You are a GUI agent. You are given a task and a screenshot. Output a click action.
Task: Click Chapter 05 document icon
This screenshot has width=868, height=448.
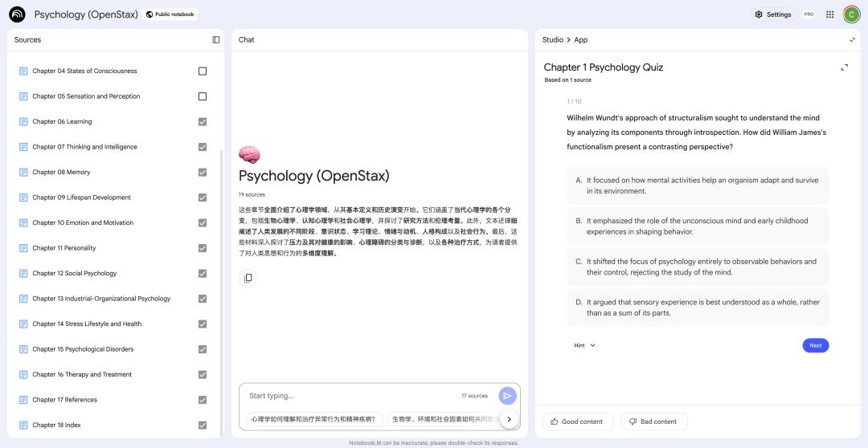[x=23, y=96]
